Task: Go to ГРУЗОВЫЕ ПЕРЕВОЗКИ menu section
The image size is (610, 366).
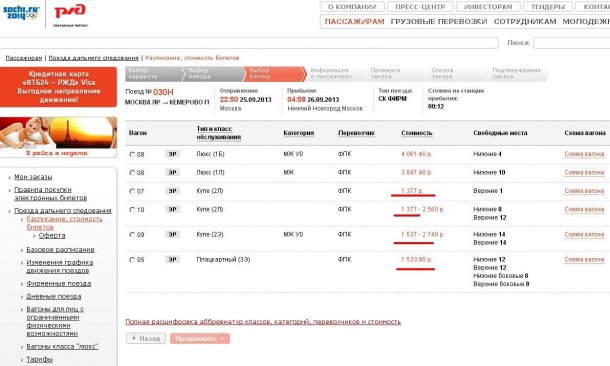Action: 439,22
